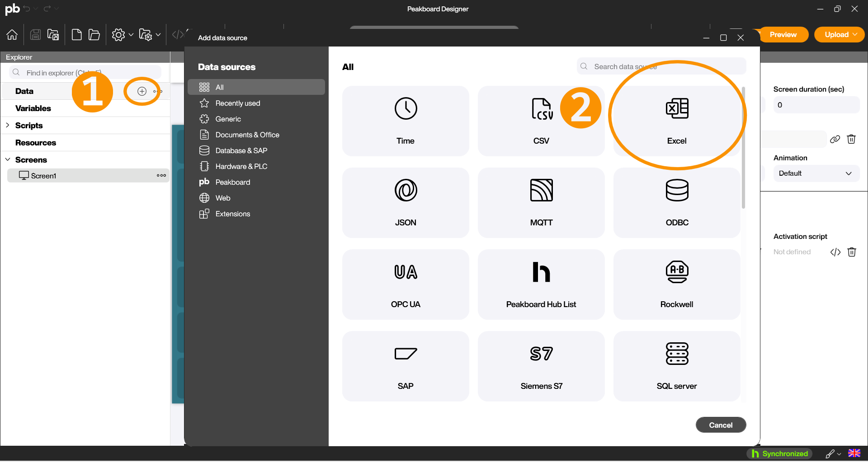The image size is (868, 462).
Task: Open the Upload button dropdown
Action: click(840, 35)
